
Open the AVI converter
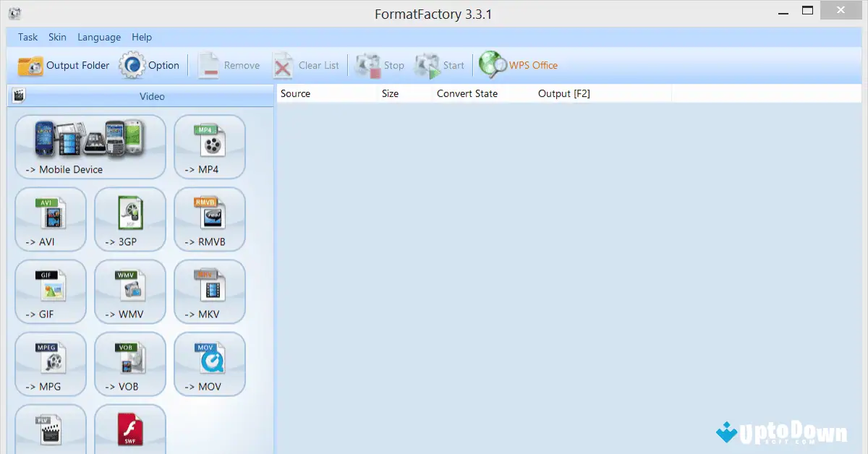pos(50,219)
